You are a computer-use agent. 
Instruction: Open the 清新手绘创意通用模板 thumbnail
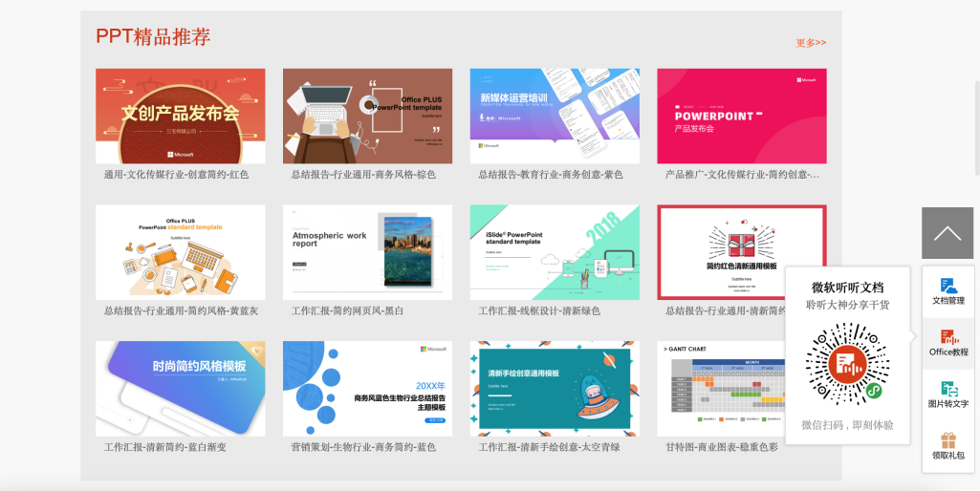point(555,389)
